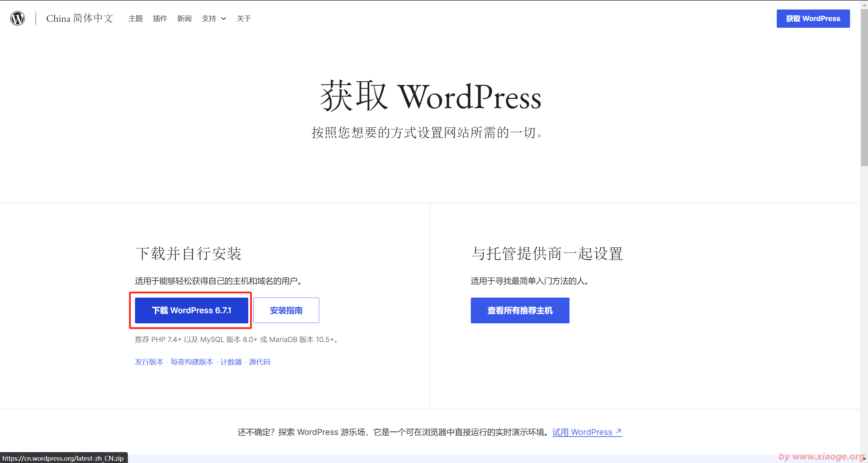Open the 安装指南 button
Screen dimensions: 868x463
pyautogui.click(x=286, y=310)
